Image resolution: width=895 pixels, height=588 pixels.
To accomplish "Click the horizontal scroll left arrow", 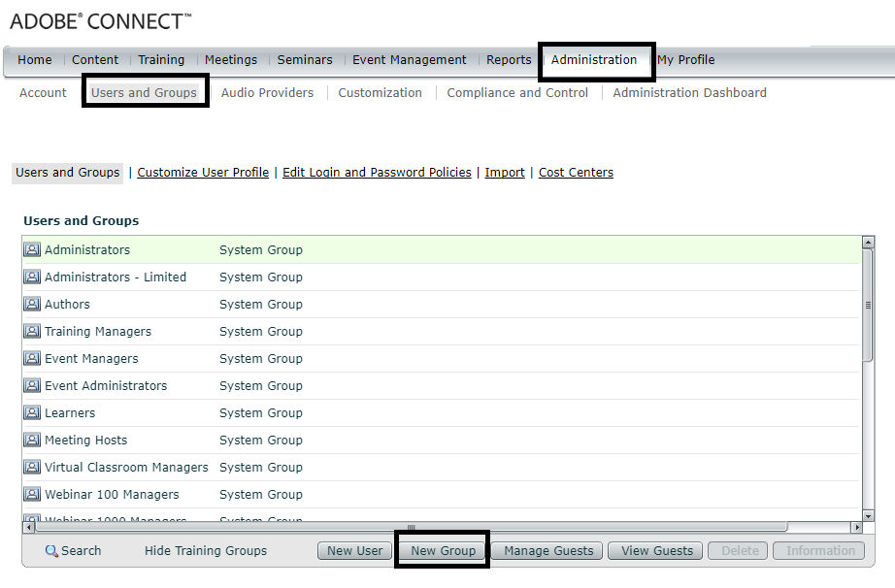I will 29,528.
